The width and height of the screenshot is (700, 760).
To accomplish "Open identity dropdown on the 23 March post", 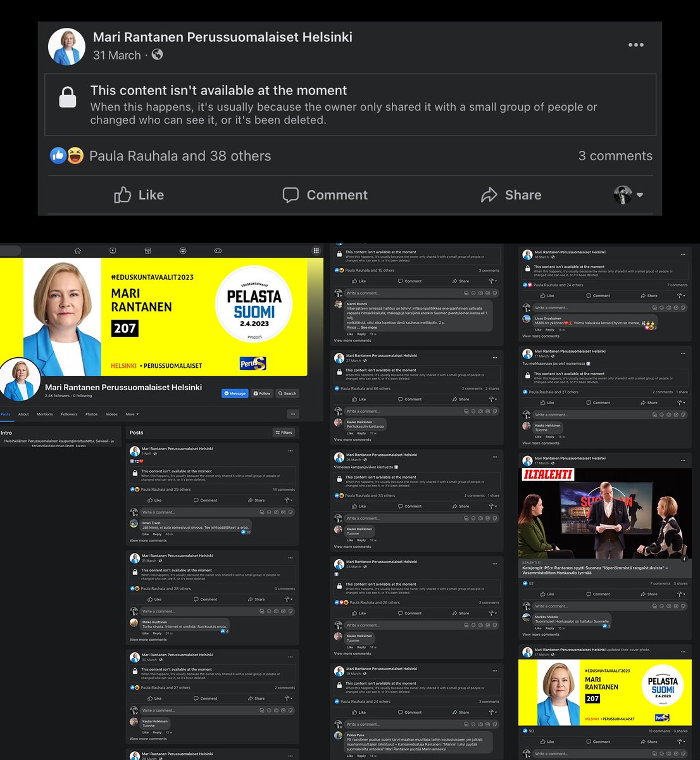I will click(x=492, y=614).
